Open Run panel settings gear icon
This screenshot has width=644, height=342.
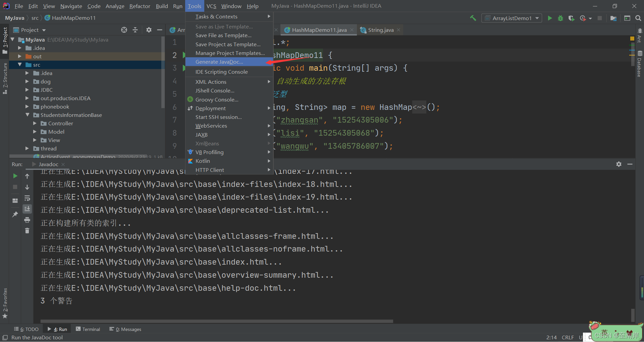tap(619, 164)
